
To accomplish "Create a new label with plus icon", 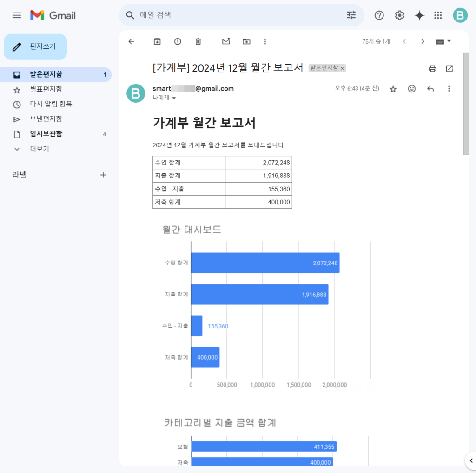I will point(103,175).
